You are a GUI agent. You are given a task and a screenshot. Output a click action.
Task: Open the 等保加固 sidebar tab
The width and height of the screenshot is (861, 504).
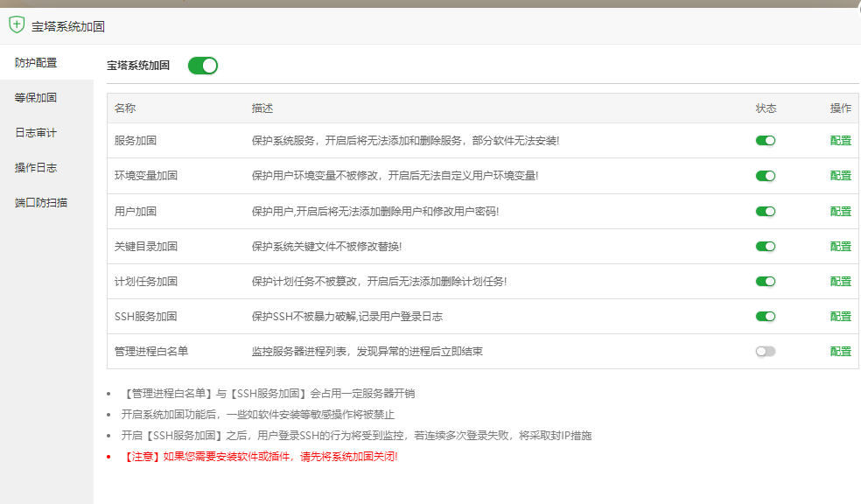tap(46, 98)
